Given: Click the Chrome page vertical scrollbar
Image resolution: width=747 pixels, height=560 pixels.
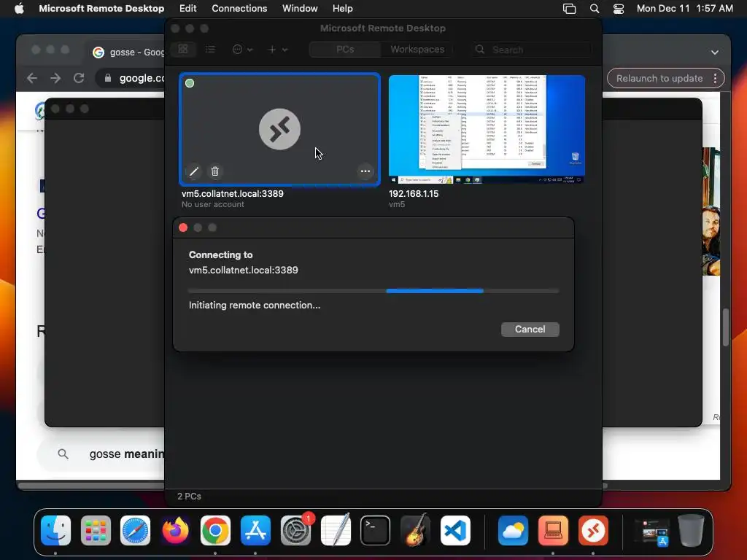Looking at the screenshot, I should [x=726, y=327].
